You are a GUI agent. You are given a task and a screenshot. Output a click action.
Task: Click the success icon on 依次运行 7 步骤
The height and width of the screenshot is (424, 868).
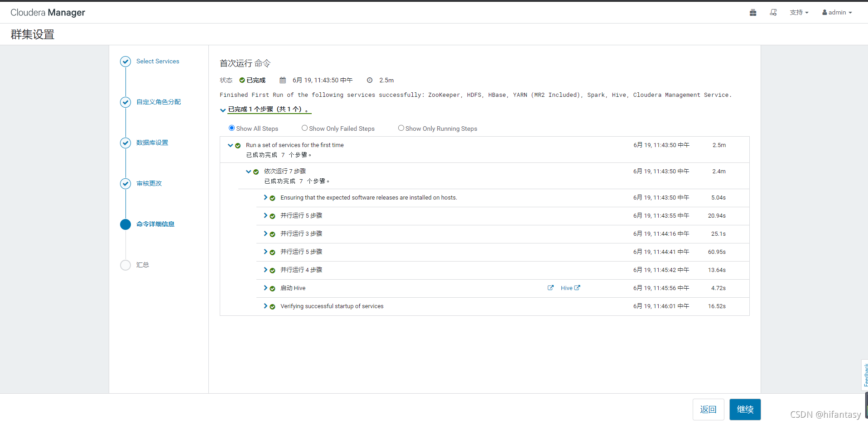(256, 172)
